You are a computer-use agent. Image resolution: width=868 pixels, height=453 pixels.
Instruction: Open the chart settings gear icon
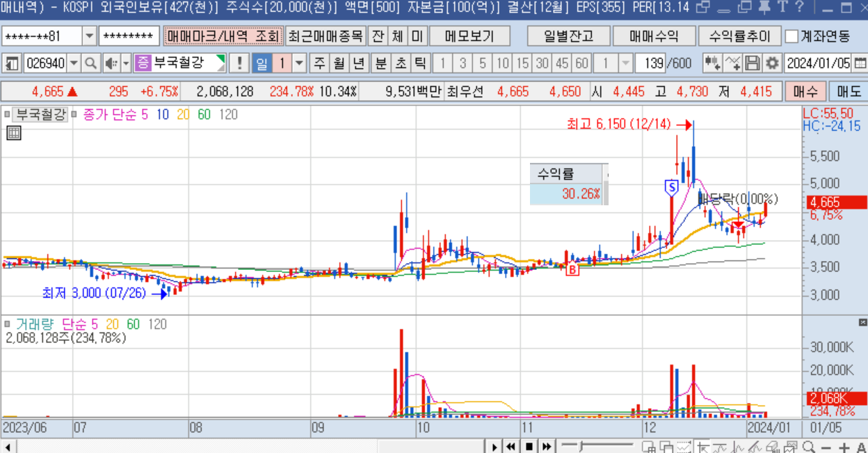[773, 64]
